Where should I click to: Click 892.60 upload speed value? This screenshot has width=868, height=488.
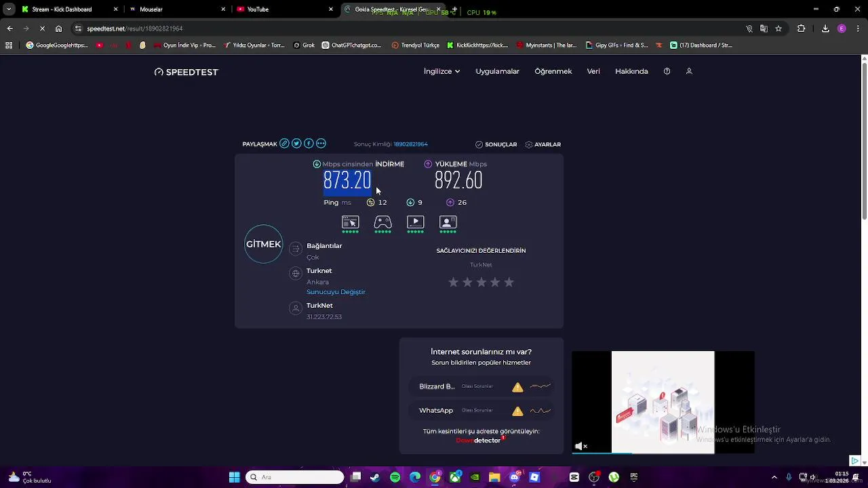pos(458,181)
